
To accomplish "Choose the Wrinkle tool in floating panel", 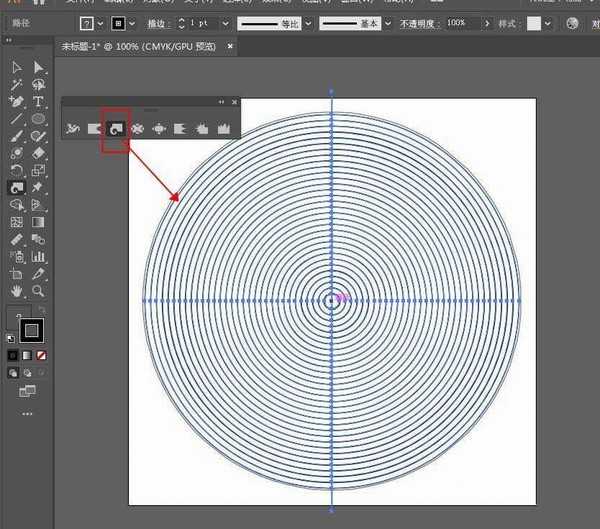I will (x=223, y=128).
